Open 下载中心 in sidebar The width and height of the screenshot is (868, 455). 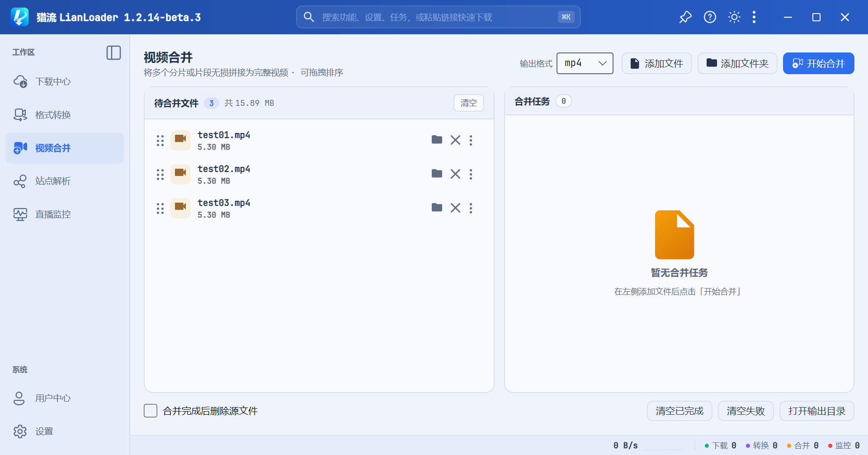point(65,82)
